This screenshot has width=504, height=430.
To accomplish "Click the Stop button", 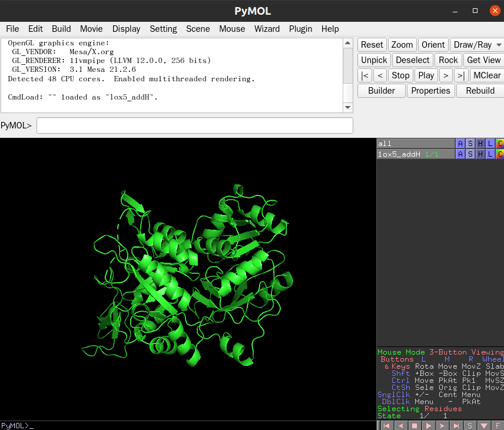I will click(x=400, y=75).
